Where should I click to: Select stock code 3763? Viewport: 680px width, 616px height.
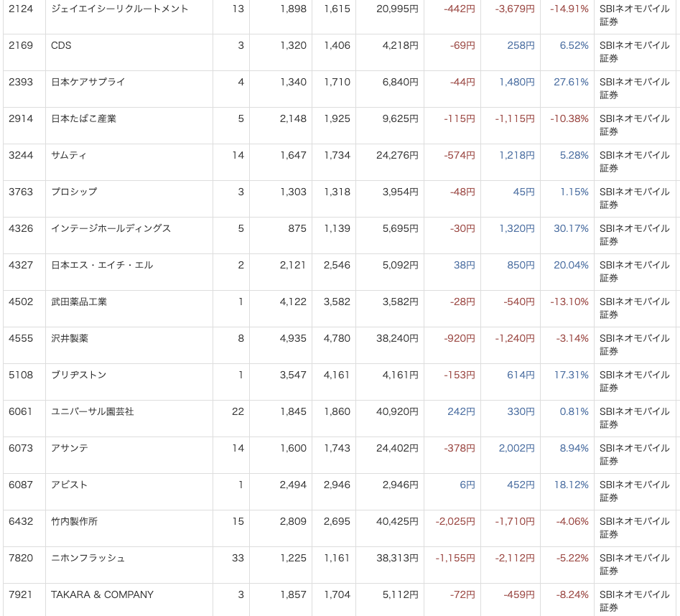21,192
